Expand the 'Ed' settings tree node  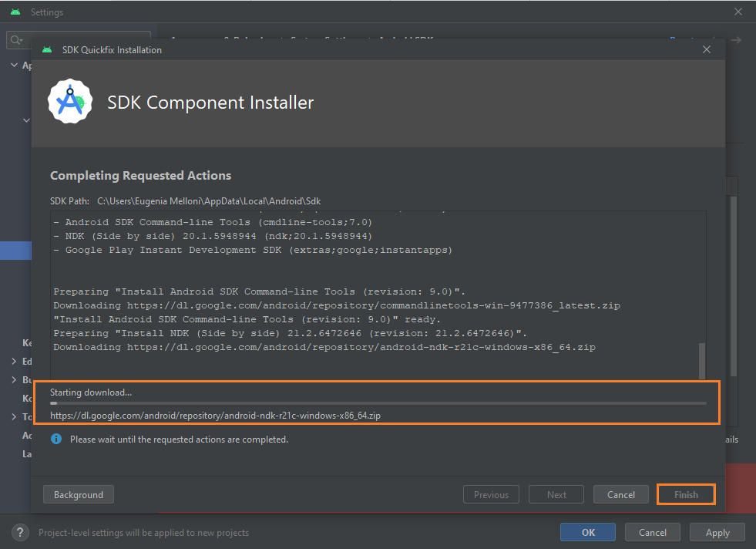click(x=14, y=362)
